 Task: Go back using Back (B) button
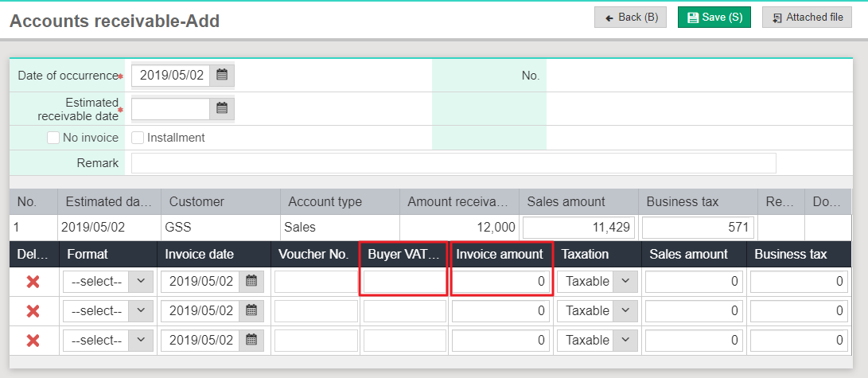coord(631,18)
